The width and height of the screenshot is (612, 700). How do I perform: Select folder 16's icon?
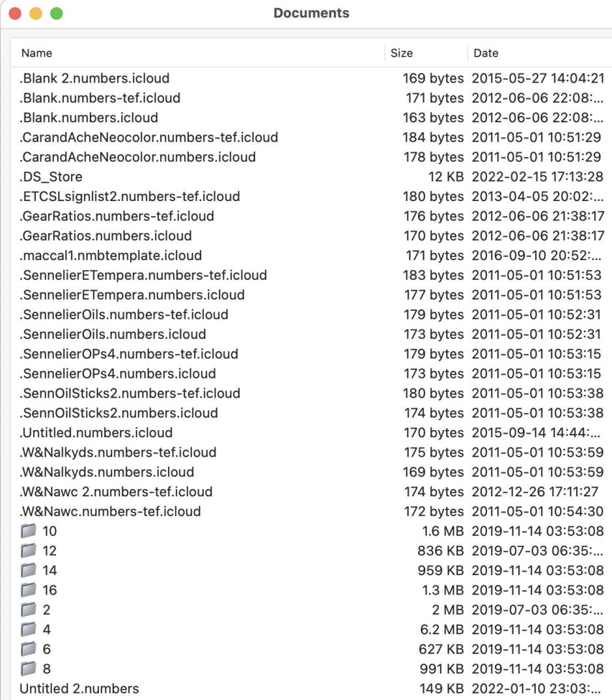pyautogui.click(x=28, y=590)
